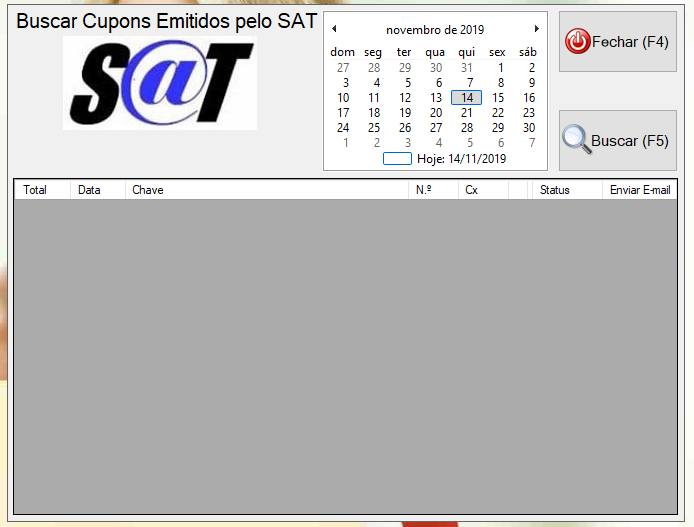
Task: Click the Chave column header
Action: coord(148,190)
